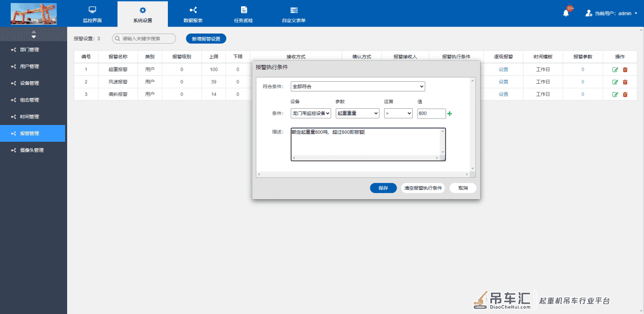Switch to the 系统设置 tab
Viewport: 644px width, 314px height.
(x=142, y=14)
